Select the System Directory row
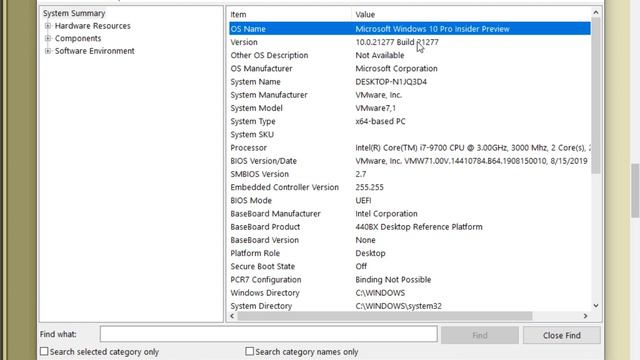This screenshot has width=640, height=360. 409,306
